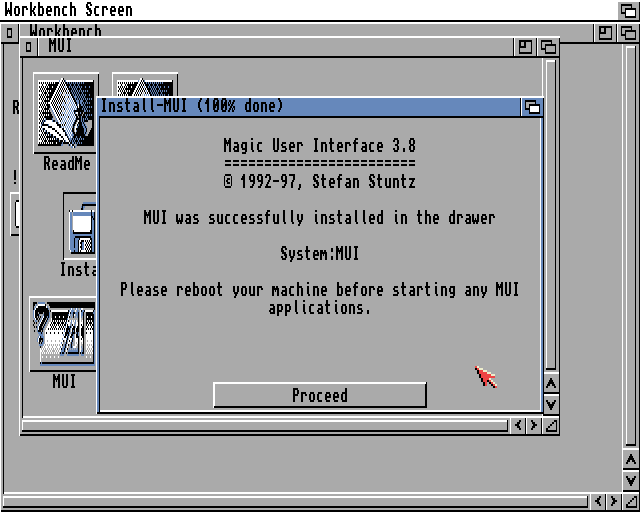The image size is (640, 512).
Task: Select the floppy disk Install icon
Action: pos(80,226)
